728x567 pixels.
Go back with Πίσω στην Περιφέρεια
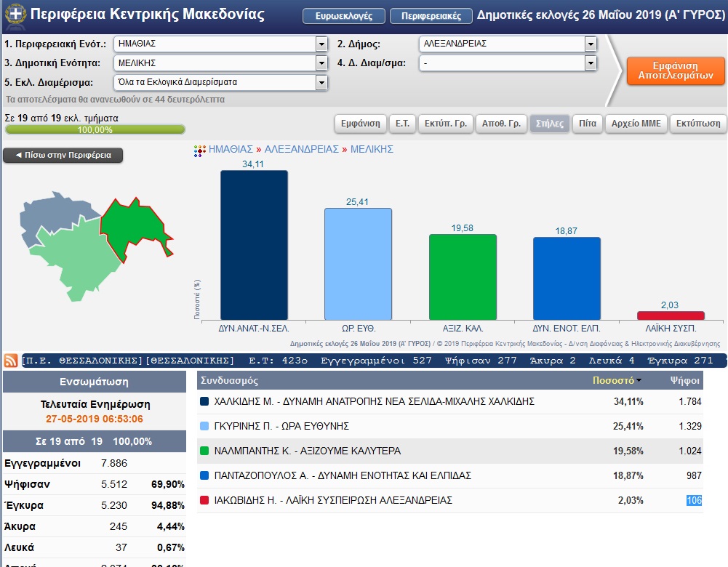(x=63, y=155)
